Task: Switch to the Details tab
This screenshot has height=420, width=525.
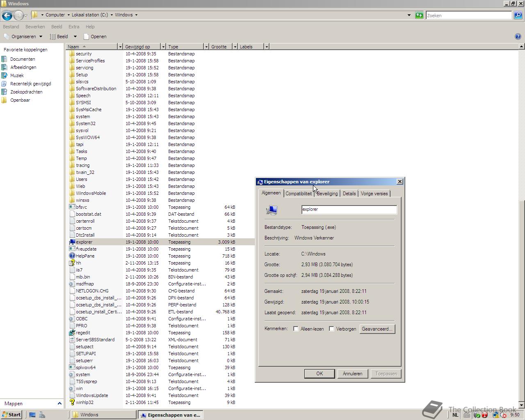Action: coord(349,194)
